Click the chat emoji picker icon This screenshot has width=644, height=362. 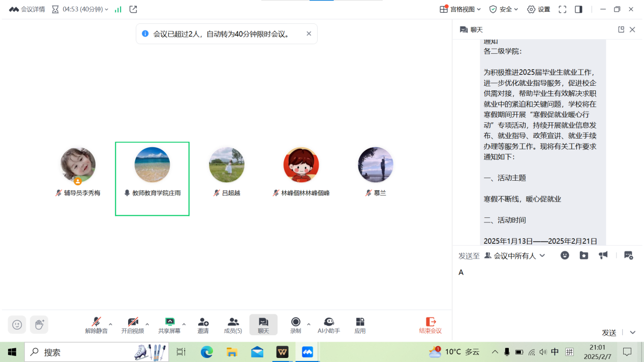tap(565, 255)
